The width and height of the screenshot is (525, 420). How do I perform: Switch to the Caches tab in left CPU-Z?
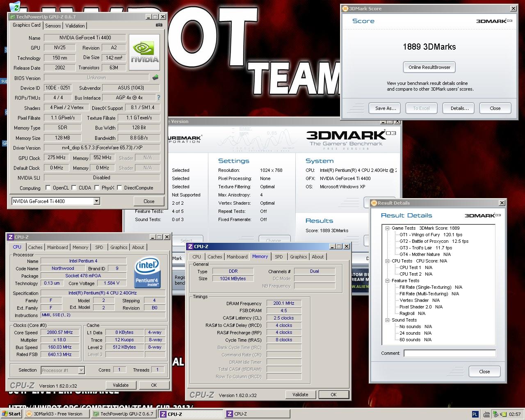click(x=35, y=247)
